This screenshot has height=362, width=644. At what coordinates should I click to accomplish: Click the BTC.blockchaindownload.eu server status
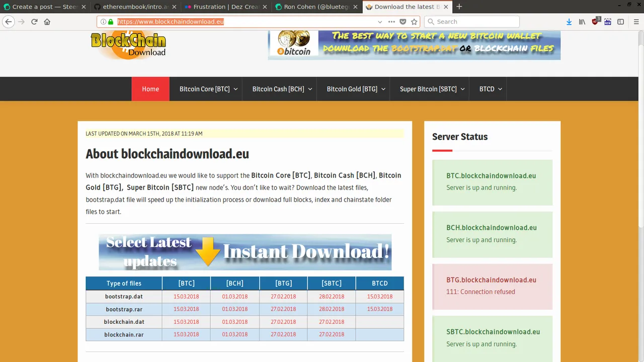(492, 182)
